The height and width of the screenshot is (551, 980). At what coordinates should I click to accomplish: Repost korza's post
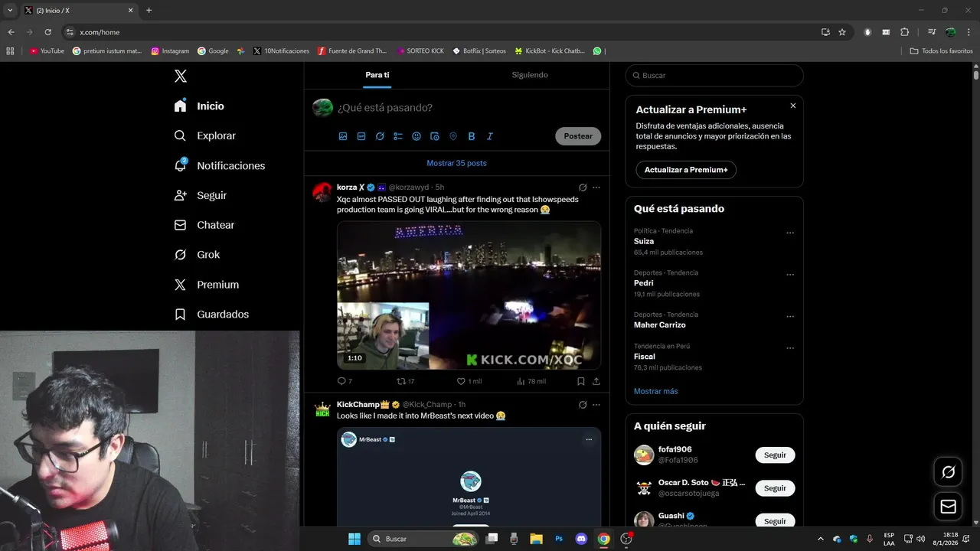tap(405, 381)
